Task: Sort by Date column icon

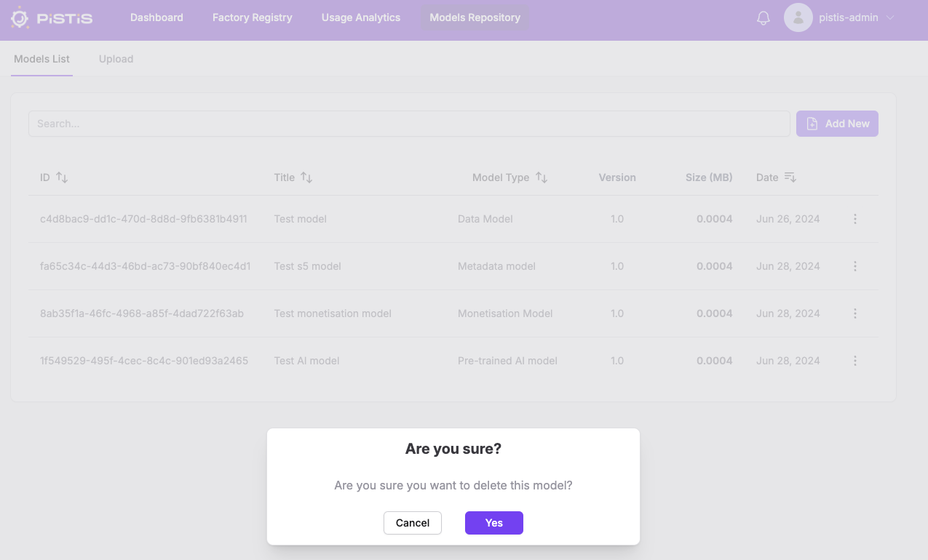Action: pos(790,177)
